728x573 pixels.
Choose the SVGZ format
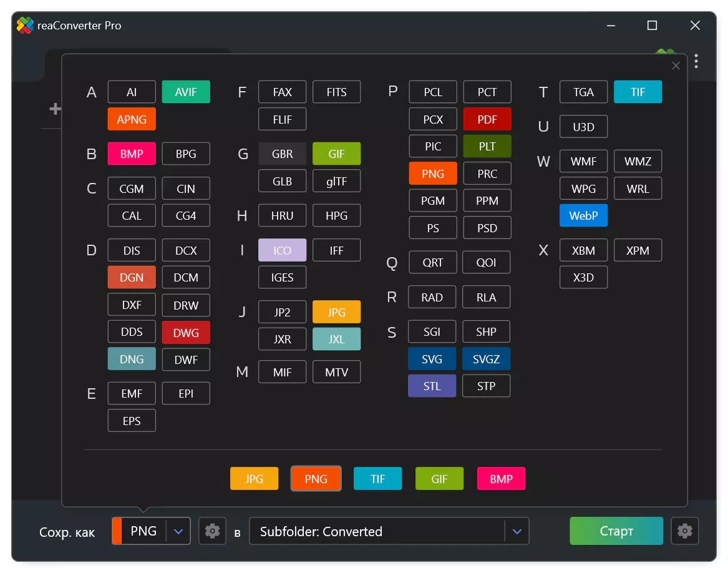(x=486, y=360)
